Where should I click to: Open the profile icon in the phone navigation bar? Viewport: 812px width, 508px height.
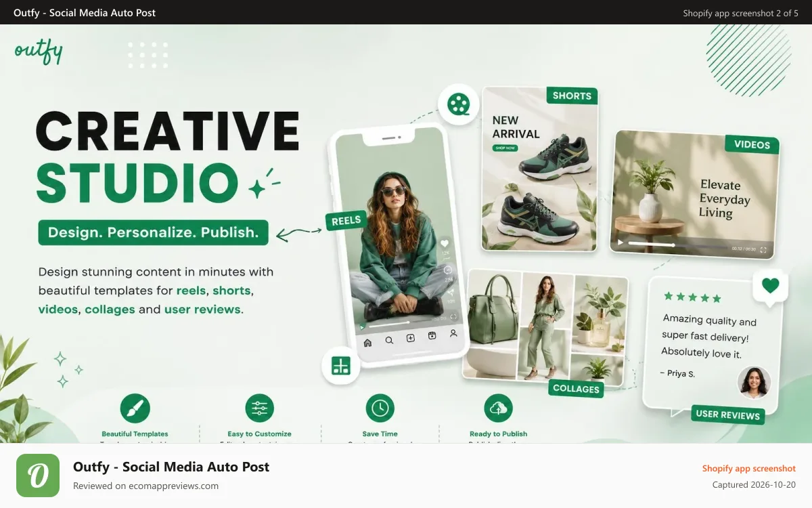pyautogui.click(x=453, y=333)
